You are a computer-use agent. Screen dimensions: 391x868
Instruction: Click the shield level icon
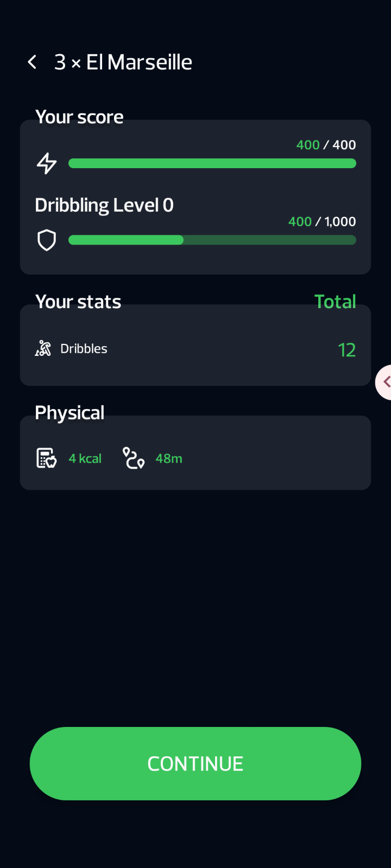(47, 240)
